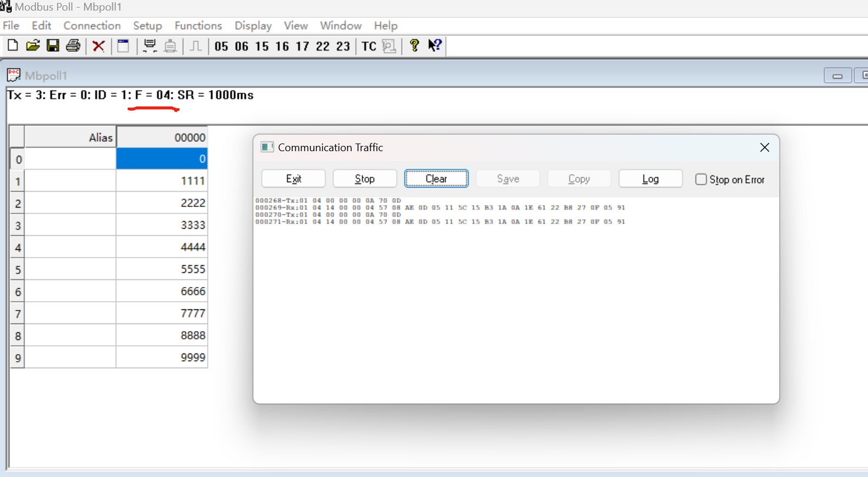The width and height of the screenshot is (868, 477).
Task: Click Exit in Communication Traffic dialog
Action: pos(293,179)
